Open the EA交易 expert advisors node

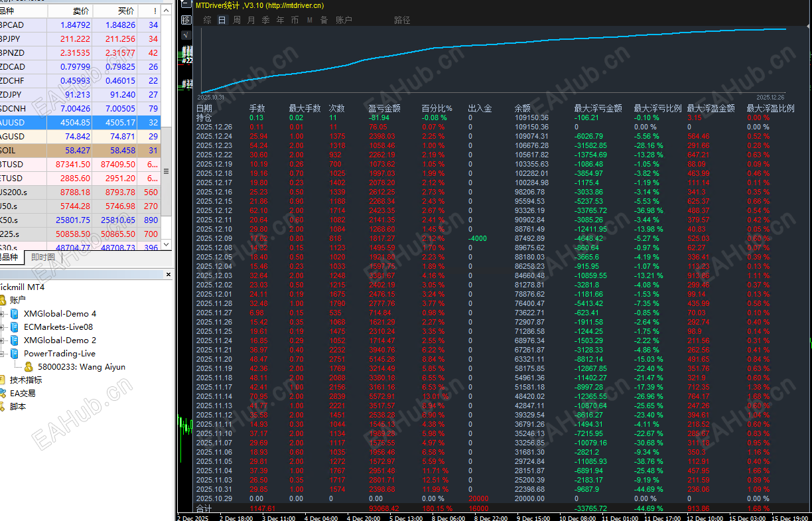[23, 394]
